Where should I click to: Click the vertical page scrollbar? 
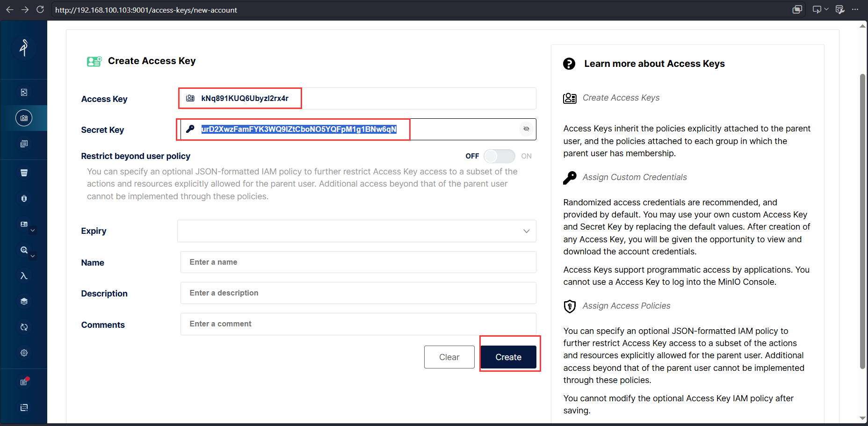(862, 222)
